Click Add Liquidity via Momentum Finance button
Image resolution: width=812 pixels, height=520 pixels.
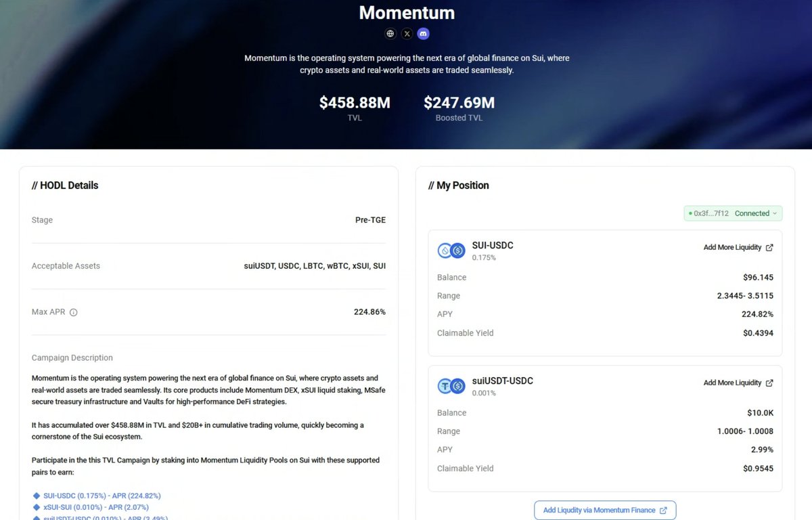click(605, 511)
